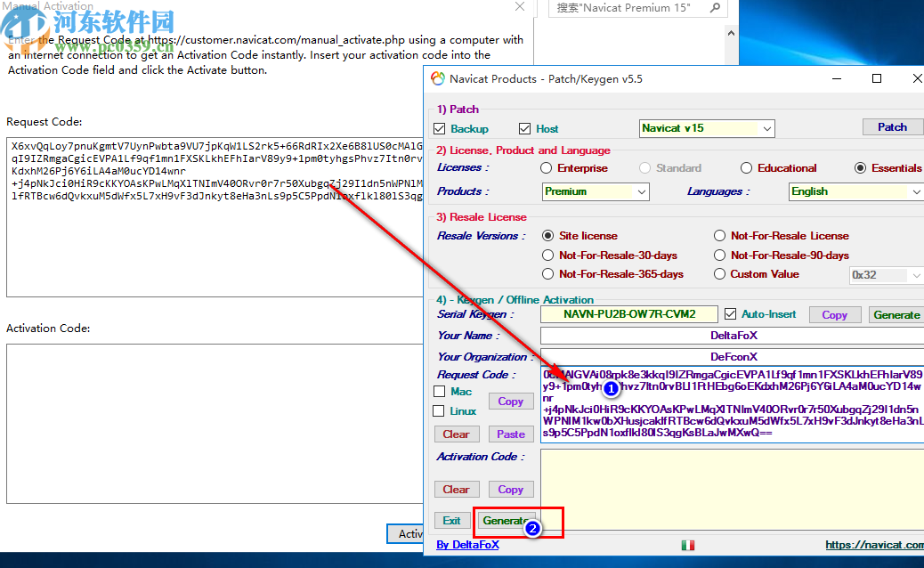924x568 pixels.
Task: Click the search magnifier icon
Action: pyautogui.click(x=716, y=8)
